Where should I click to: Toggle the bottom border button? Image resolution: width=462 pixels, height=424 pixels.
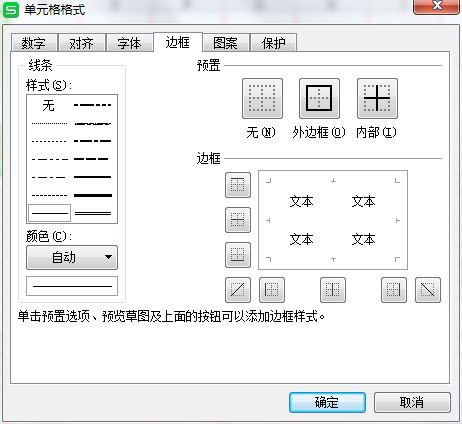(x=238, y=255)
